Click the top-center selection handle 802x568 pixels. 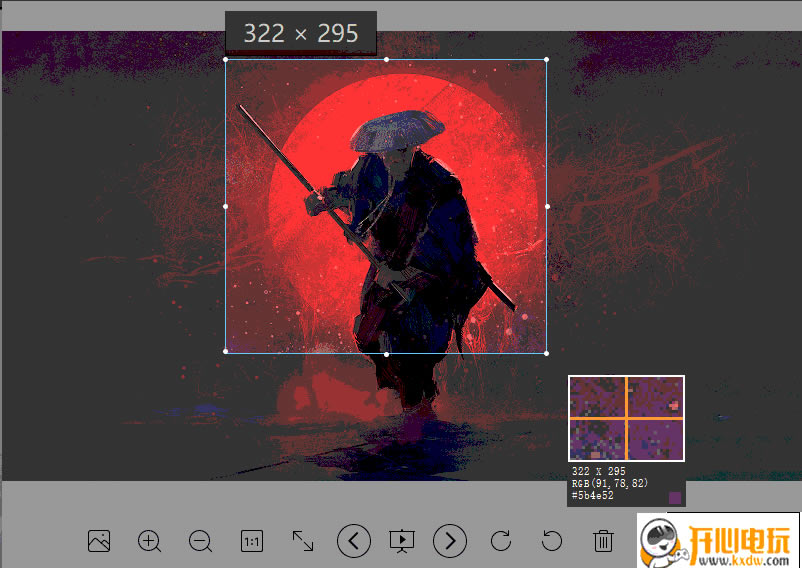tap(386, 60)
